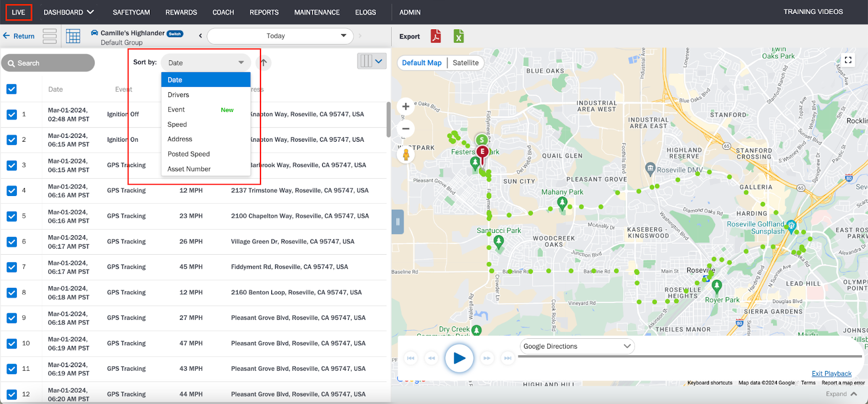868x404 pixels.
Task: Uncheck checkbox for row 12
Action: pyautogui.click(x=11, y=394)
